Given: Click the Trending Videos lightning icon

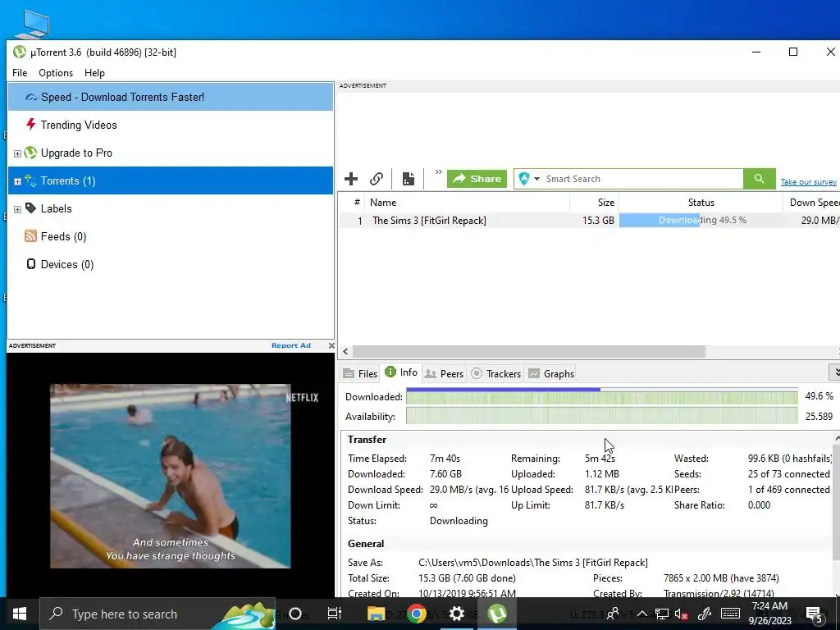Looking at the screenshot, I should [31, 125].
